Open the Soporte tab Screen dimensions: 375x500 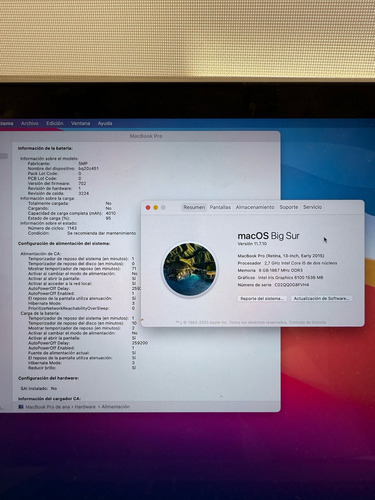coord(289,207)
